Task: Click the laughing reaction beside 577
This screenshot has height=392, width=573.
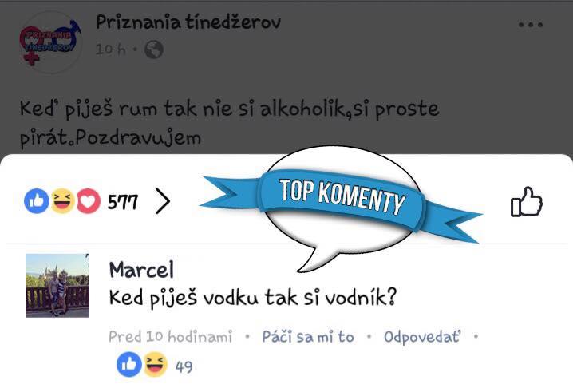Action: (62, 201)
